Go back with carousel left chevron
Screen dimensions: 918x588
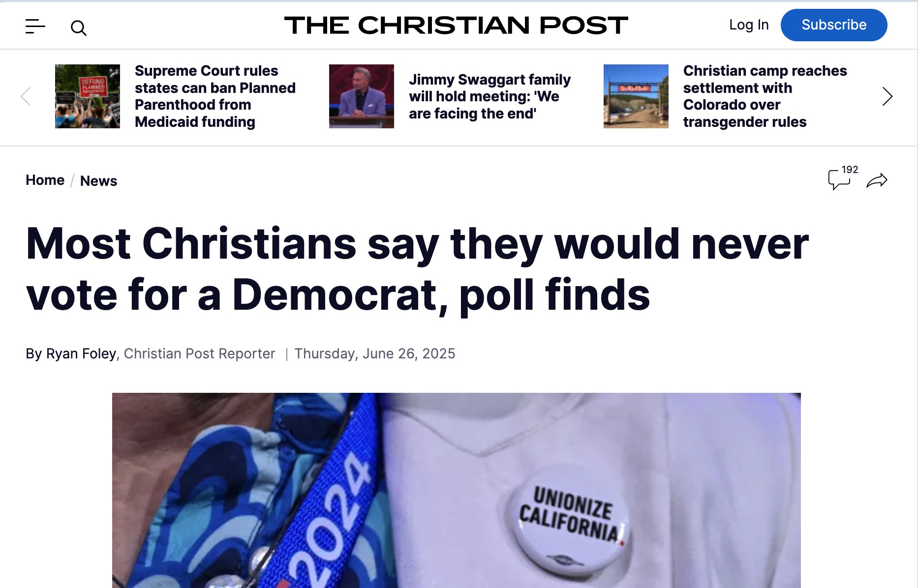[x=26, y=96]
